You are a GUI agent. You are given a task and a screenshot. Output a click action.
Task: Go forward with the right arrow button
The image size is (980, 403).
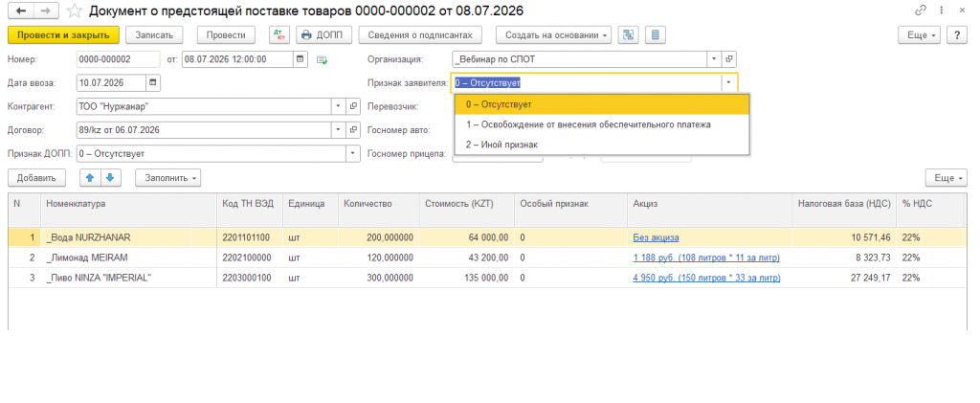click(45, 11)
